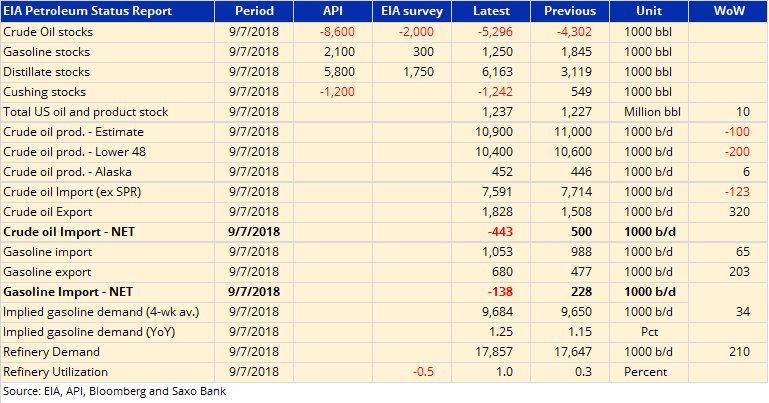Screen dimensions: 769x403
Task: Click Latest value 7,591
Action: point(497,192)
